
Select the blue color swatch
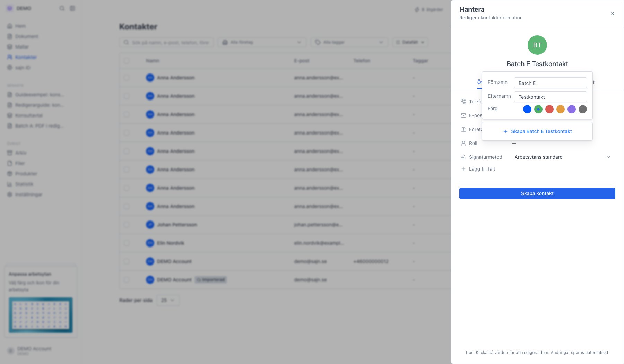click(x=527, y=109)
